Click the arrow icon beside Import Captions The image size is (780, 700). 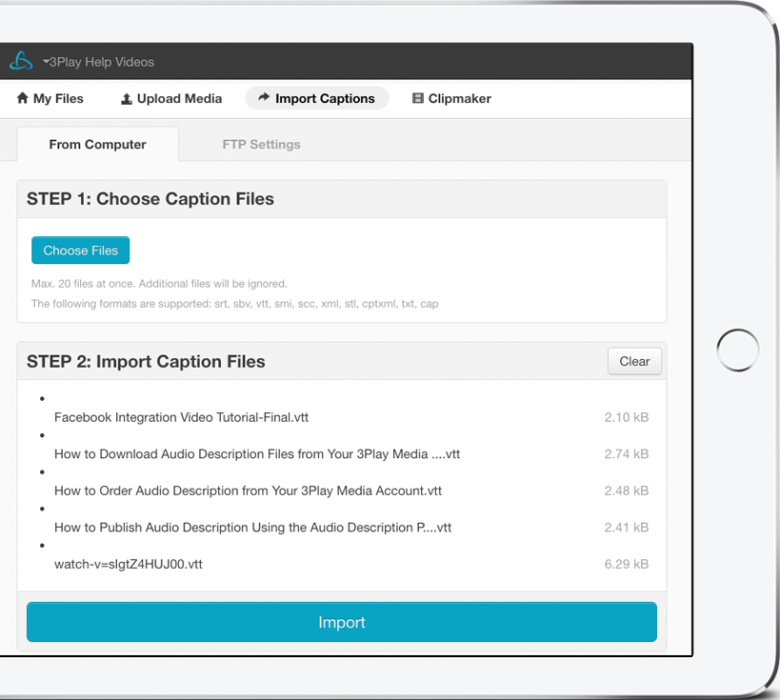(x=264, y=98)
